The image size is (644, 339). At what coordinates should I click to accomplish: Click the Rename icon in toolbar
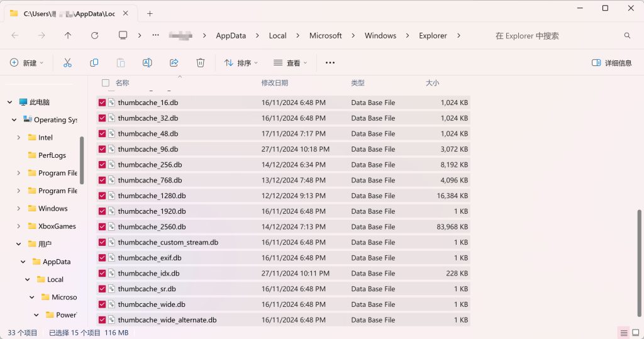point(147,62)
